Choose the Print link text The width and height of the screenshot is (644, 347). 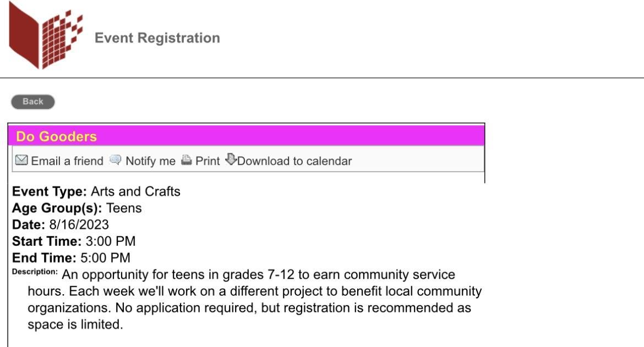point(208,161)
